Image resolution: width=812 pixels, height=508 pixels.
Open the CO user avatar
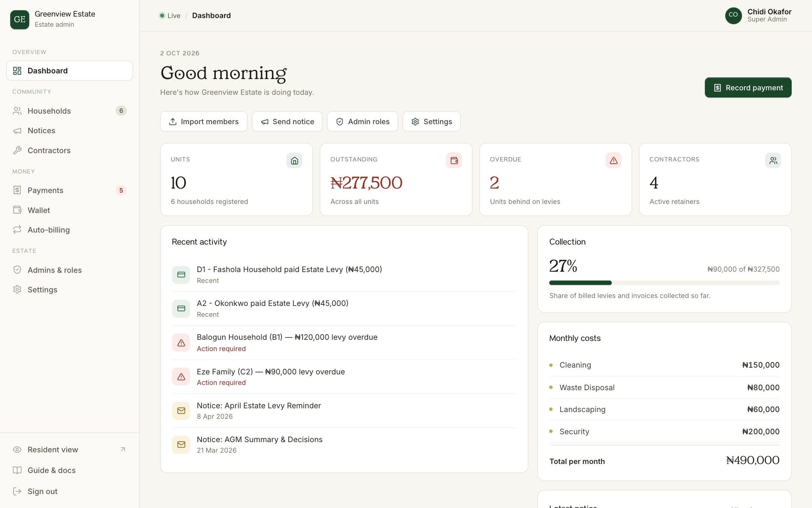coord(733,15)
